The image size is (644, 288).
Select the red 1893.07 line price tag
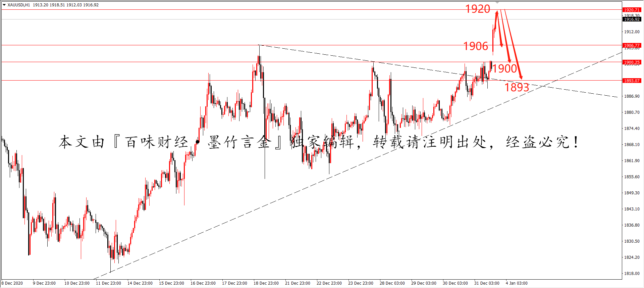point(632,81)
